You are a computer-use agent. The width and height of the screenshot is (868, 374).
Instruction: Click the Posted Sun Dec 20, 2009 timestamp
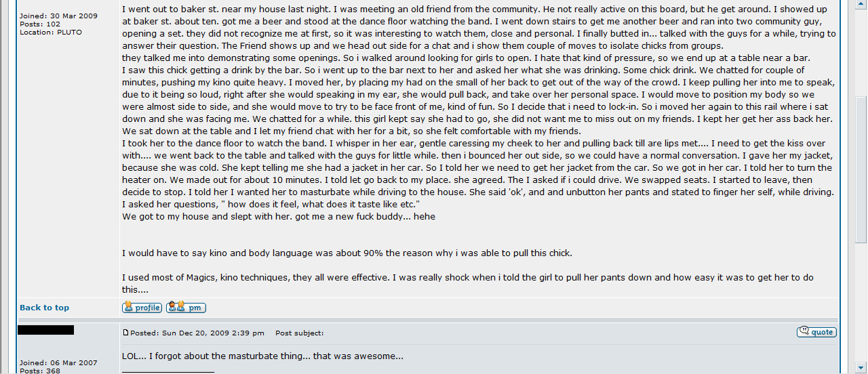[196, 333]
